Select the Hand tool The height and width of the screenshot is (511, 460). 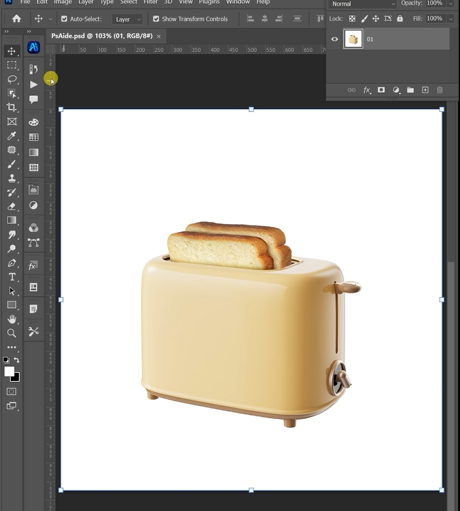[x=12, y=319]
